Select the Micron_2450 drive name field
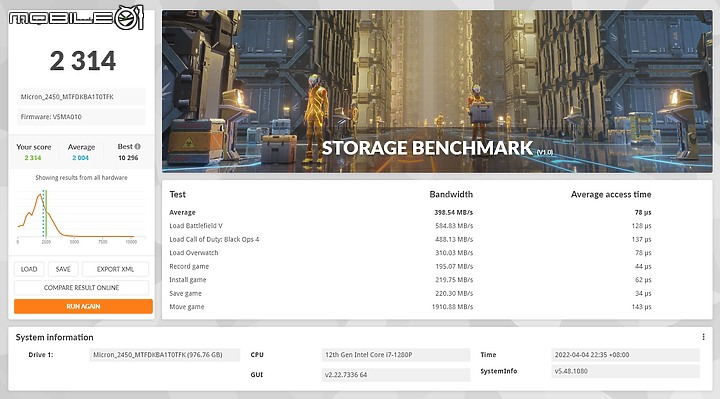This screenshot has width=720, height=399. 81,97
